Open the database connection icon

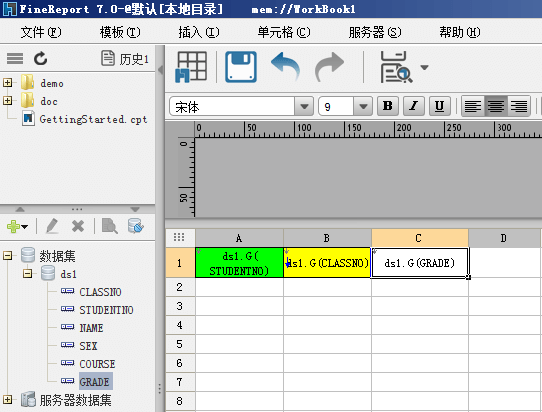pyautogui.click(x=136, y=226)
